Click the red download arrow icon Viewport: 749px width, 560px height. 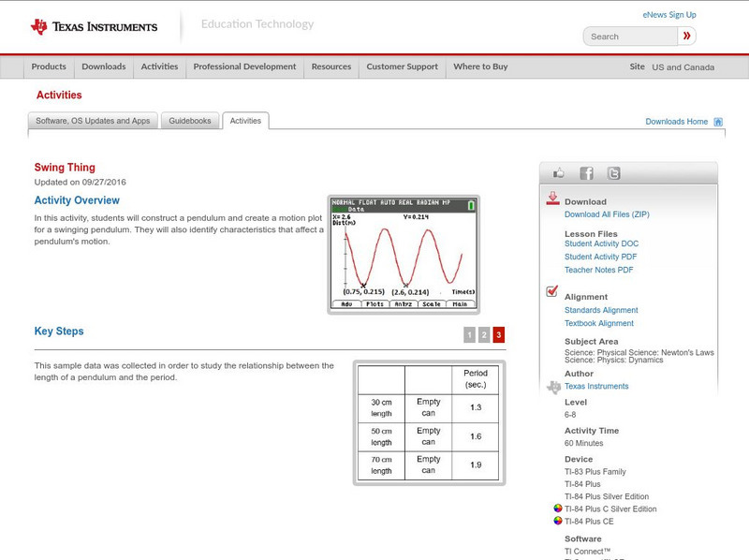coord(552,199)
